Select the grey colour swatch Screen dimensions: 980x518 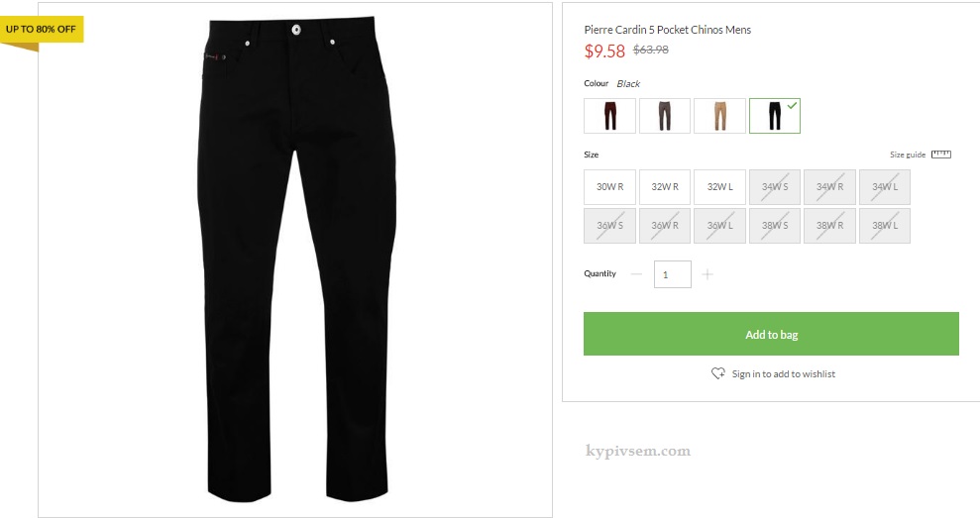coord(664,116)
